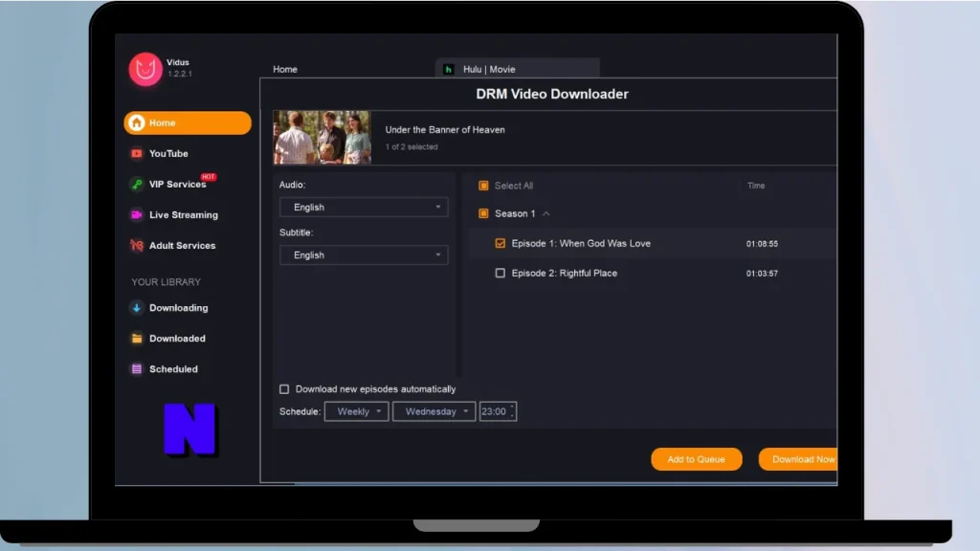This screenshot has width=980, height=551.
Task: Click the DRM Video Downloader heading
Action: [552, 94]
